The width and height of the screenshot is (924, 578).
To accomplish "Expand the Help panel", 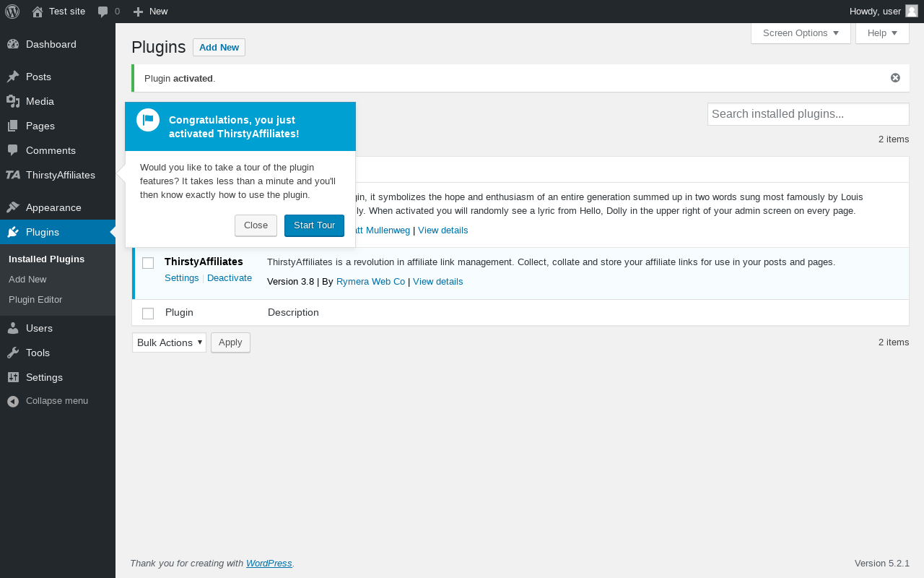I will tap(882, 33).
